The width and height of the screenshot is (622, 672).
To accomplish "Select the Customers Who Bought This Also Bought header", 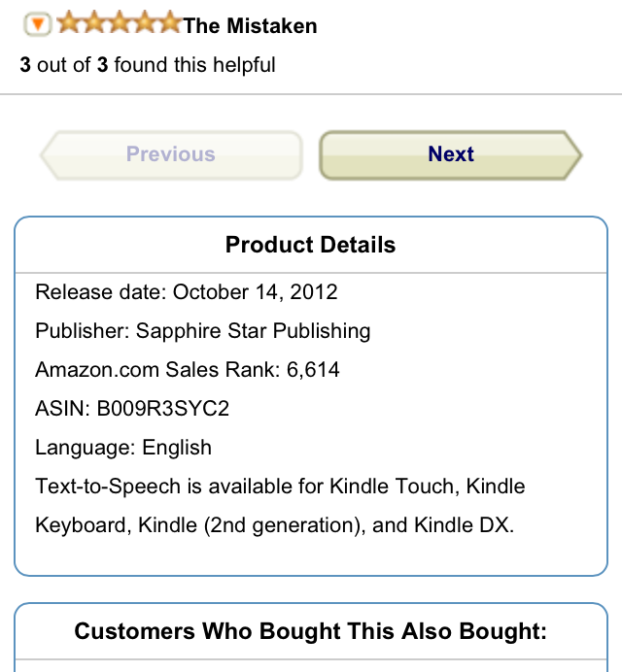I will coord(311,631).
